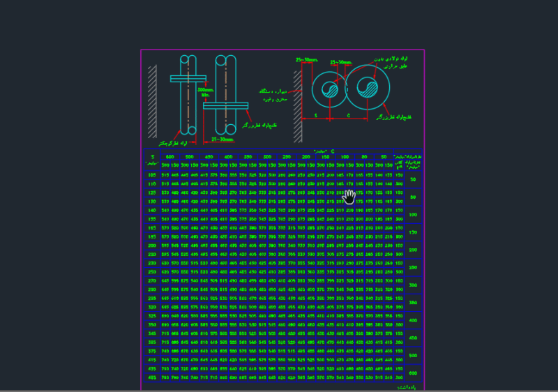
Task: Click the small left hatched inner circle
Action: point(329,89)
